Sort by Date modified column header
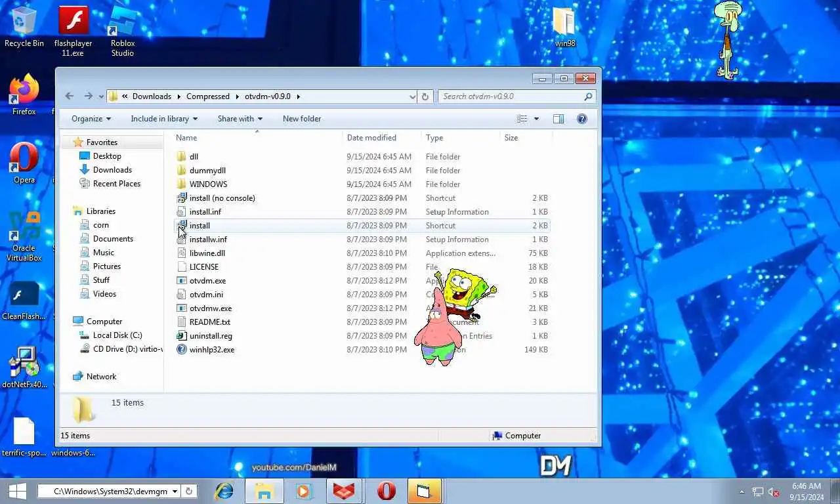This screenshot has height=504, width=840. (x=383, y=138)
